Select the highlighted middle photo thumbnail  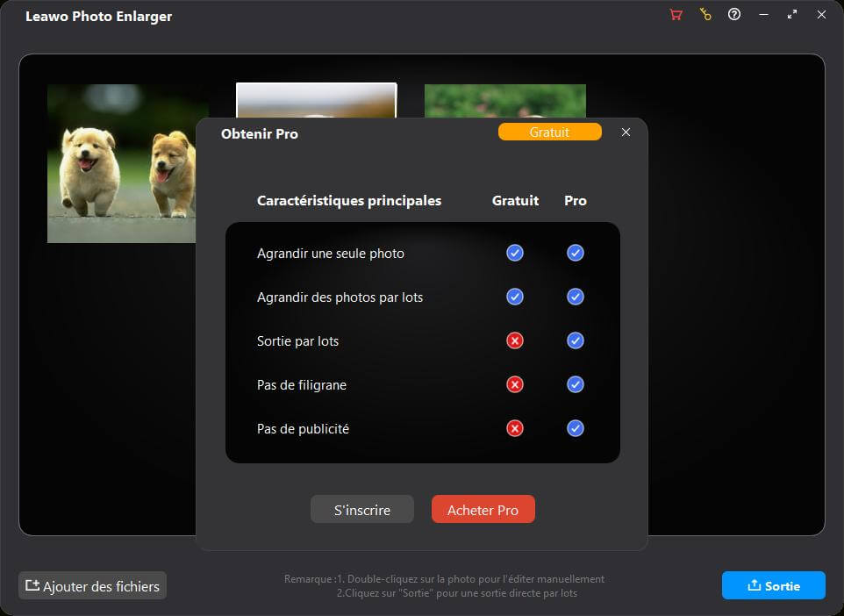click(x=317, y=100)
